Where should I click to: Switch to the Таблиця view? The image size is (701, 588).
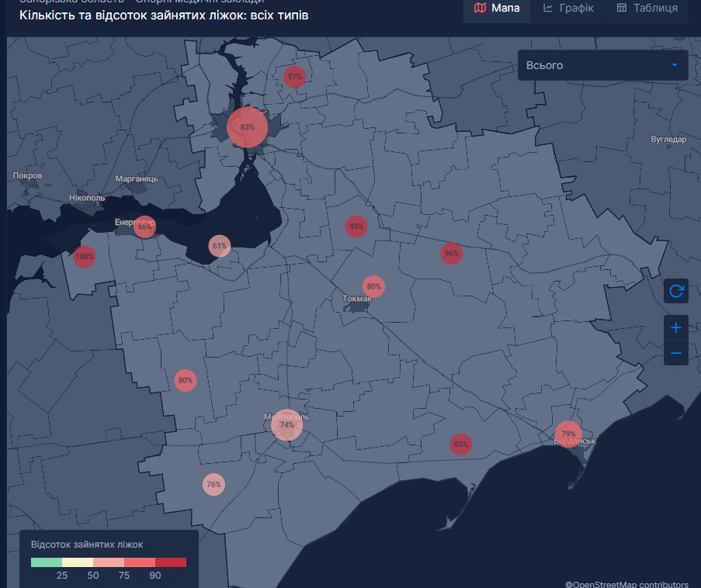point(647,9)
